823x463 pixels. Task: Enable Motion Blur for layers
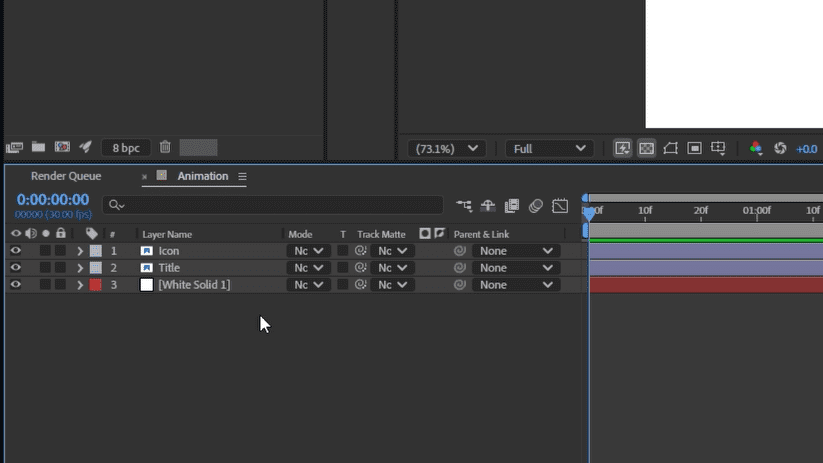click(535, 206)
